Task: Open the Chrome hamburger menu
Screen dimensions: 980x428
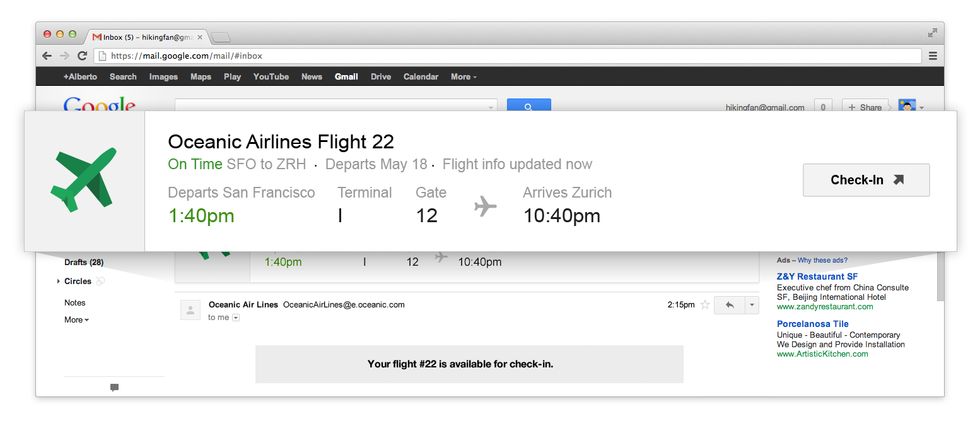Action: tap(933, 56)
